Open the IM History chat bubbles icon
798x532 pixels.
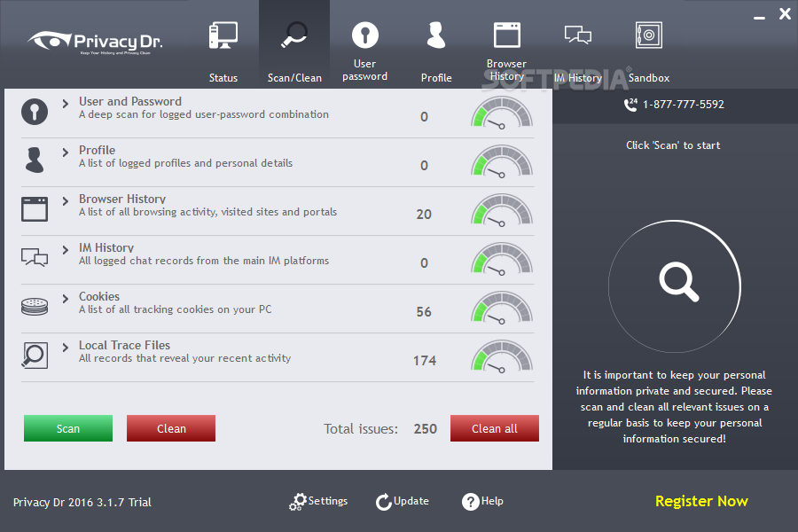[x=577, y=35]
